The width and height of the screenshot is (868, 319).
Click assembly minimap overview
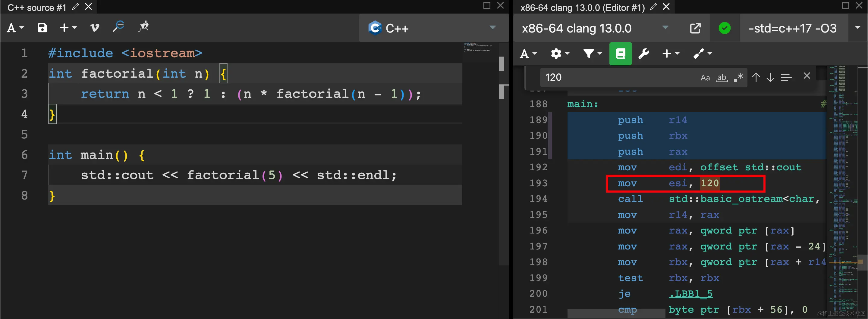click(842, 188)
